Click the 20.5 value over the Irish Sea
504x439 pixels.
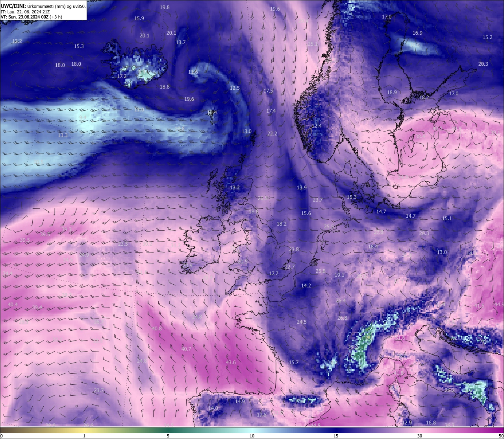click(243, 262)
